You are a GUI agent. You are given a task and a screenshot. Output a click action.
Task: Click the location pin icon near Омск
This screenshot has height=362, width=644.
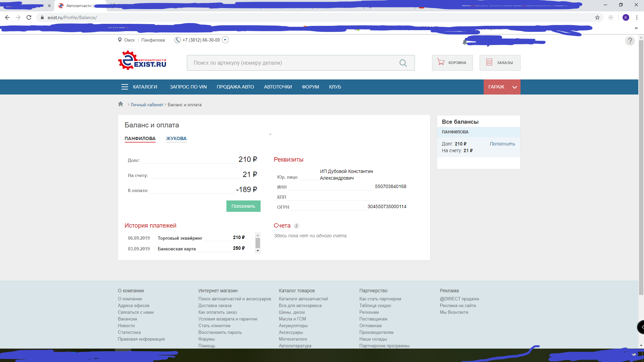120,40
